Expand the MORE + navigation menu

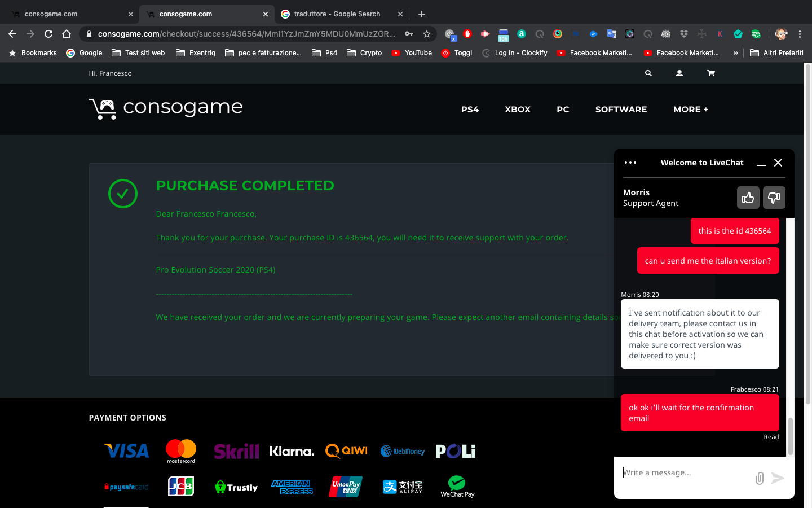click(690, 110)
